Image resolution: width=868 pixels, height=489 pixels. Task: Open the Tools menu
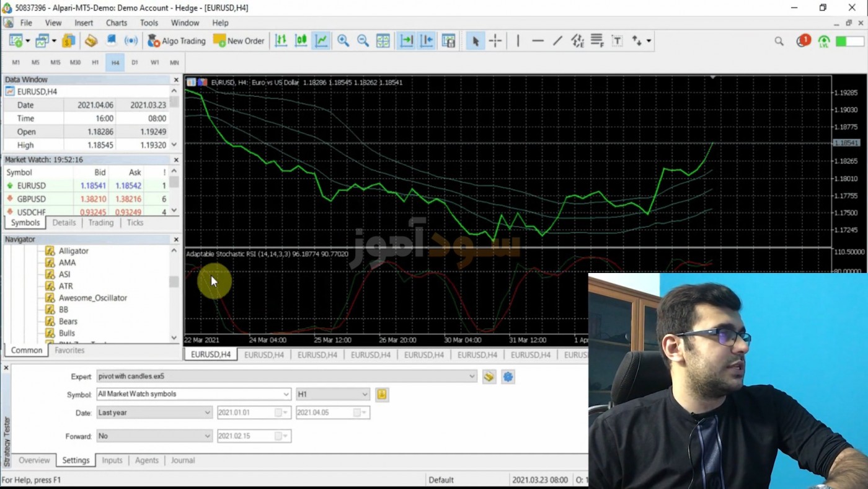[149, 23]
